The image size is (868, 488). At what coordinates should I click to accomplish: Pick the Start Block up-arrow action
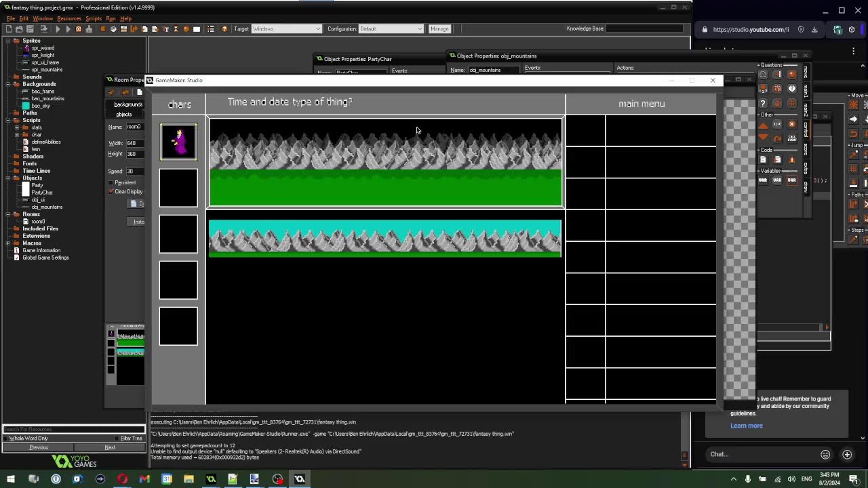763,125
